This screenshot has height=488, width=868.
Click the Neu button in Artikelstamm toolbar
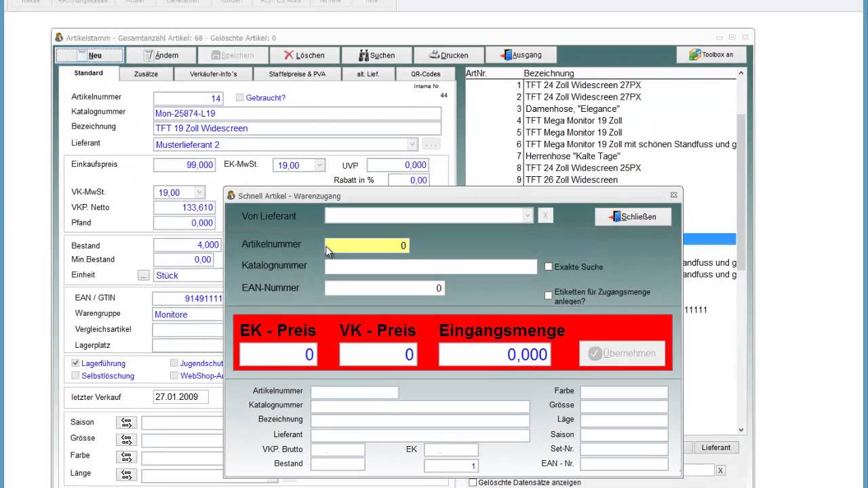(90, 55)
